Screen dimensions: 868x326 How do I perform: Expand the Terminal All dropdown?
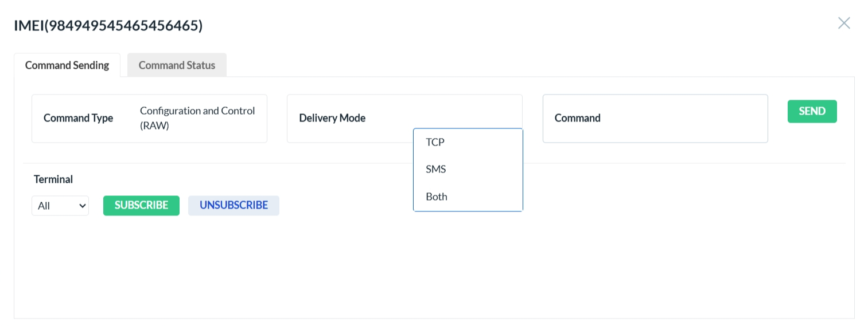tap(60, 206)
